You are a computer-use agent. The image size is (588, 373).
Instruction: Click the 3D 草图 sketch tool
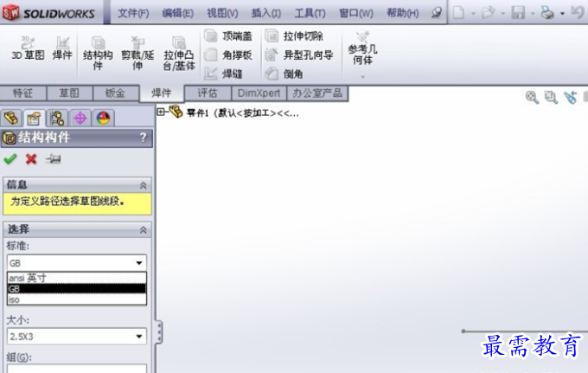[x=28, y=48]
